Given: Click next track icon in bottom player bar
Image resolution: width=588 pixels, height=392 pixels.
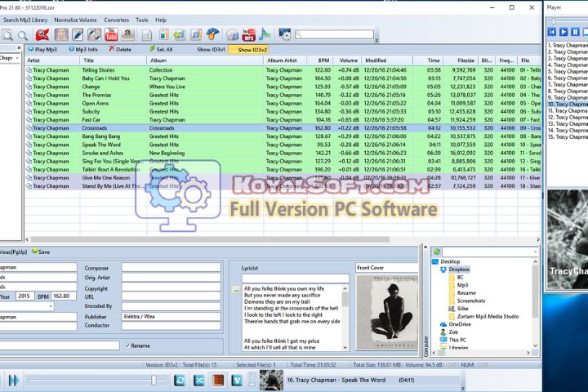Looking at the screenshot, I should coord(14,381).
